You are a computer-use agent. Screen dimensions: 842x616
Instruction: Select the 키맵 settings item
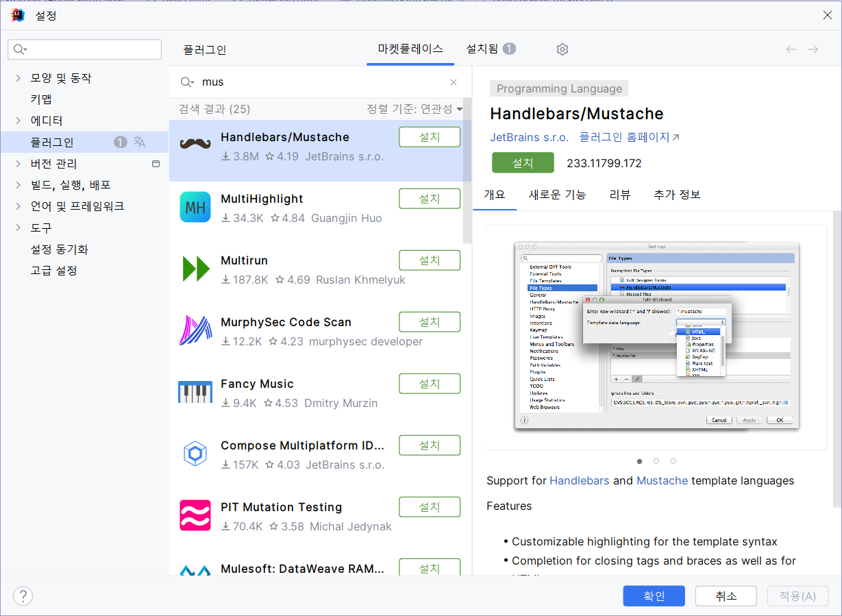tap(41, 99)
